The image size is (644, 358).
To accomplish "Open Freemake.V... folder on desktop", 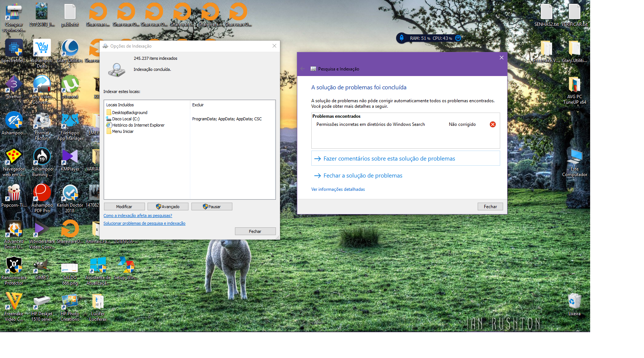I will click(x=546, y=51).
